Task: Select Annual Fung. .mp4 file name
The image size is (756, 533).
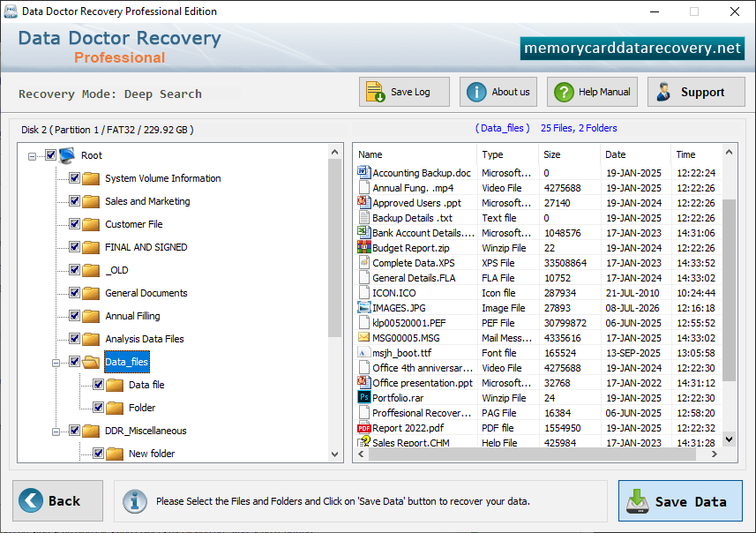Action: click(x=413, y=188)
